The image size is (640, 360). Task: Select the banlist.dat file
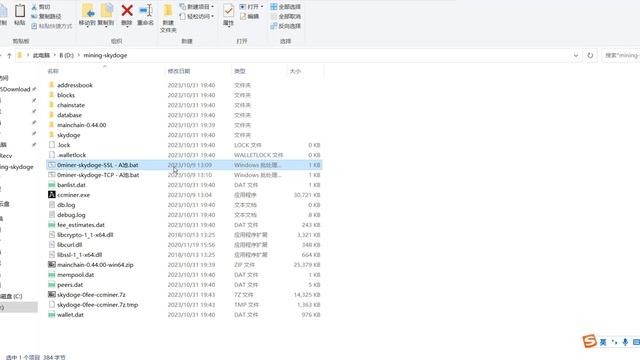coord(184,185)
